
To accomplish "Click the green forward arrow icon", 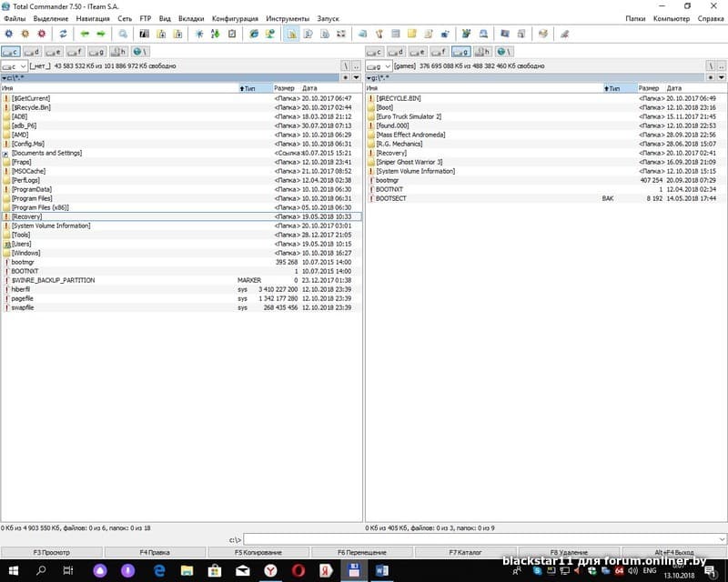I will 99,34.
